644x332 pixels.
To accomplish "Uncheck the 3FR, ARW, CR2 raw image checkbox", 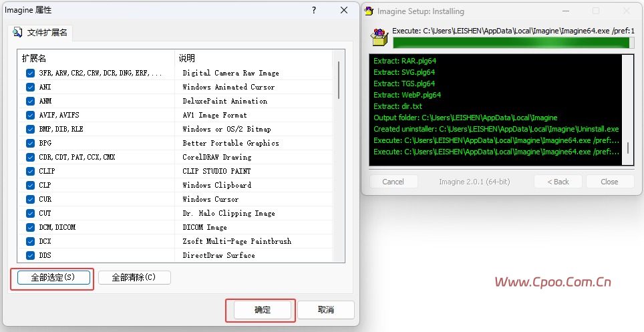I will [30, 73].
